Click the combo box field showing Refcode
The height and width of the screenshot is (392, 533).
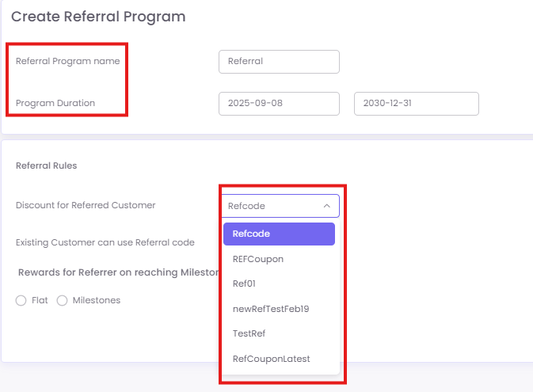click(x=269, y=206)
